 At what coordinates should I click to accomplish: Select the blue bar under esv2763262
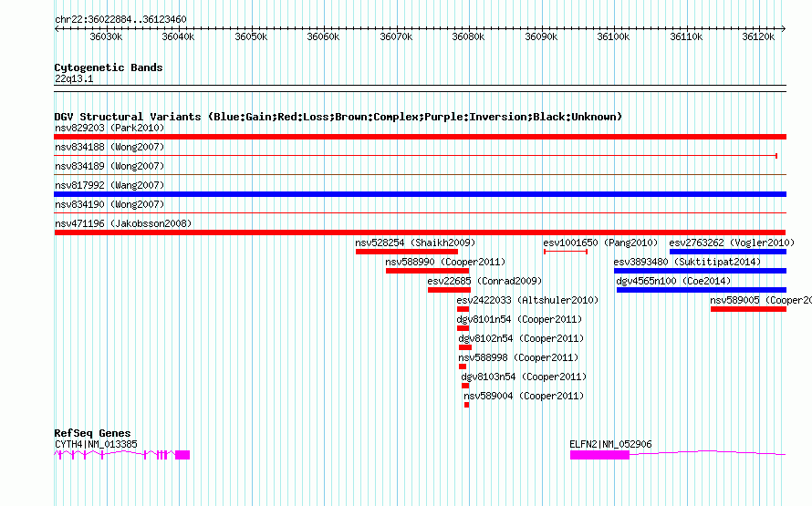pyautogui.click(x=728, y=252)
